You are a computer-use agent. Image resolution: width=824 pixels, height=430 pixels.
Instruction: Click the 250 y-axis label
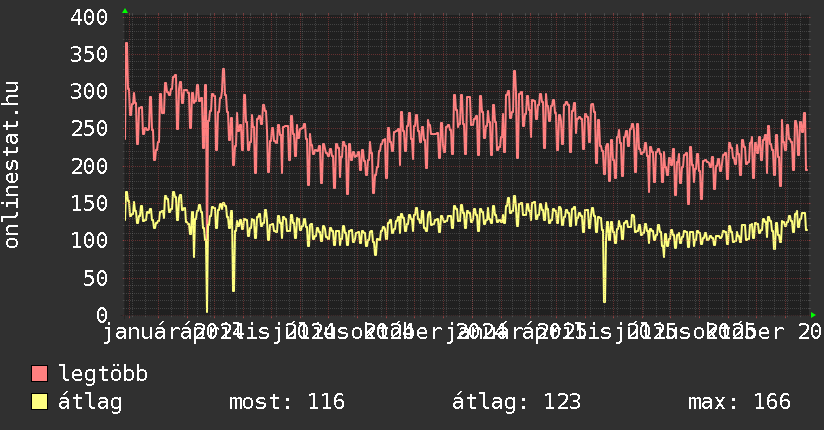pos(90,128)
